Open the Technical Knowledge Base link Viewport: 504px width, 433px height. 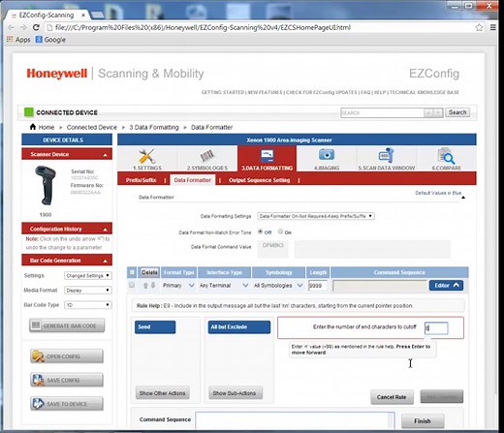[425, 92]
